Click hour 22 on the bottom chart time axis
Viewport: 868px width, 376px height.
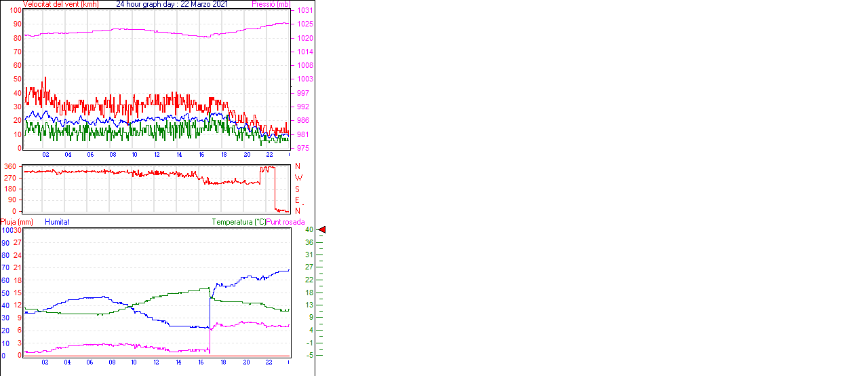pyautogui.click(x=269, y=362)
